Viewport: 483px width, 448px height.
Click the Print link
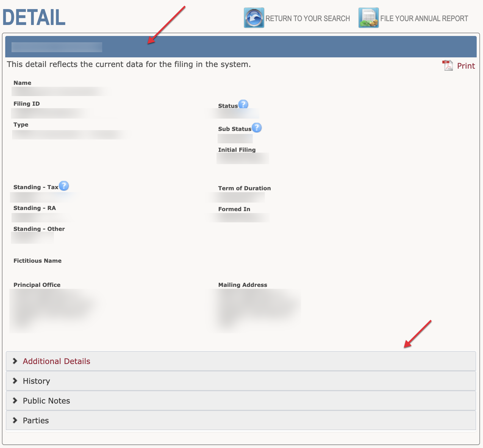pos(466,66)
